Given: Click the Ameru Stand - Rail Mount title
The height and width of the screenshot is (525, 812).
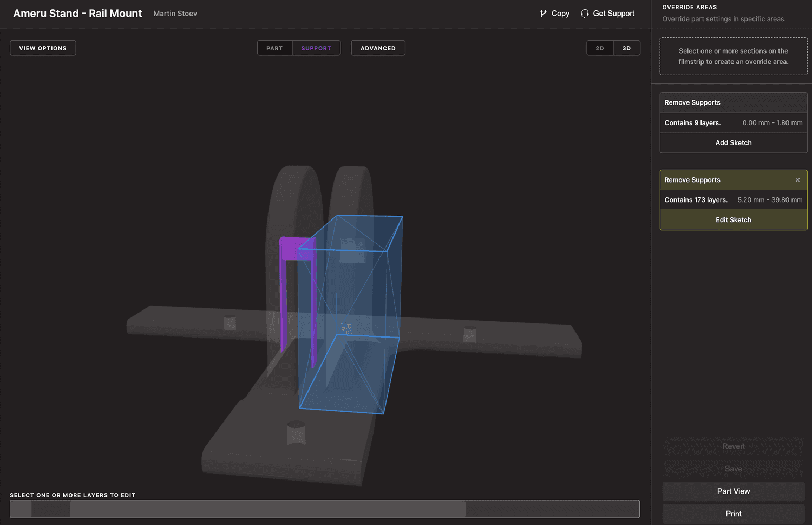Looking at the screenshot, I should tap(77, 14).
